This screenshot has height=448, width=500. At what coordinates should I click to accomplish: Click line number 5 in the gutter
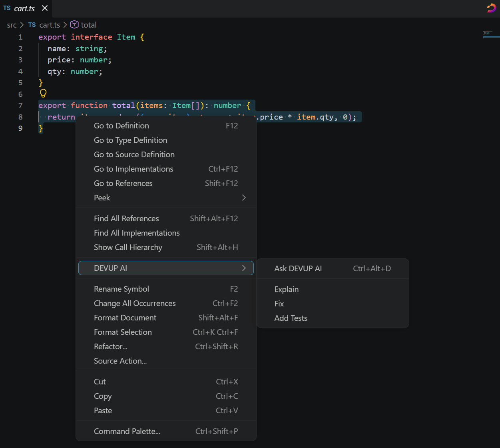[20, 82]
